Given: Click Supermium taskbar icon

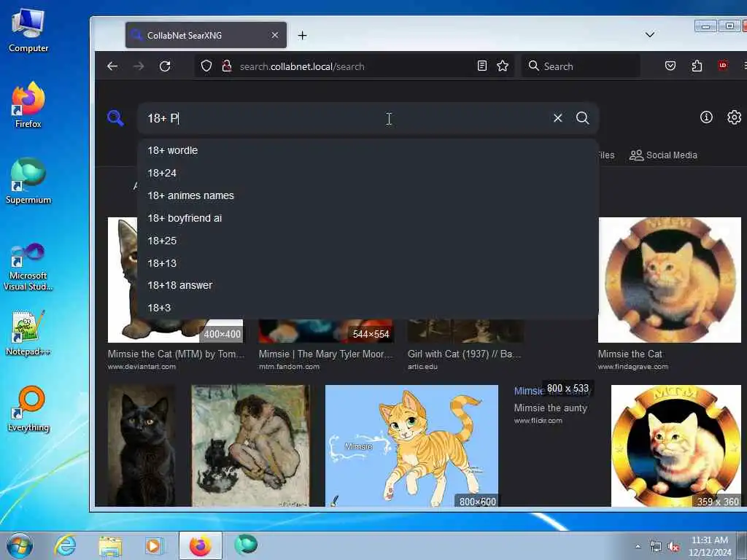Looking at the screenshot, I should tap(246, 545).
